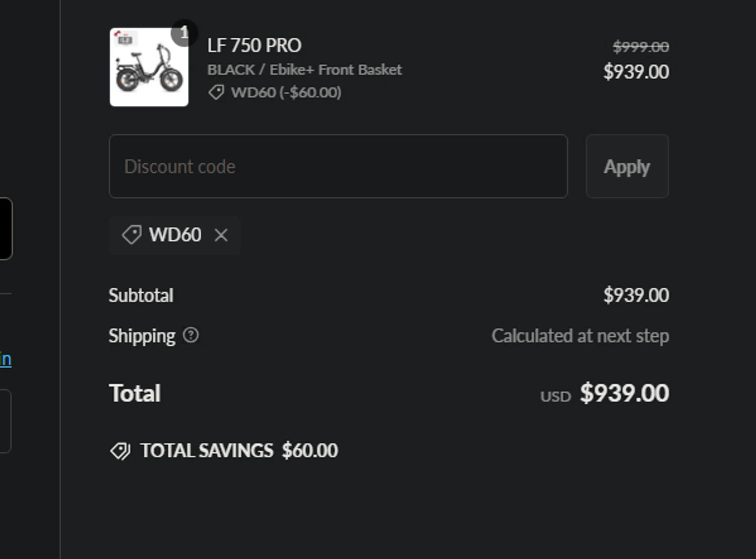The image size is (756, 559).
Task: Remove the WD60 discount code
Action: [x=221, y=235]
